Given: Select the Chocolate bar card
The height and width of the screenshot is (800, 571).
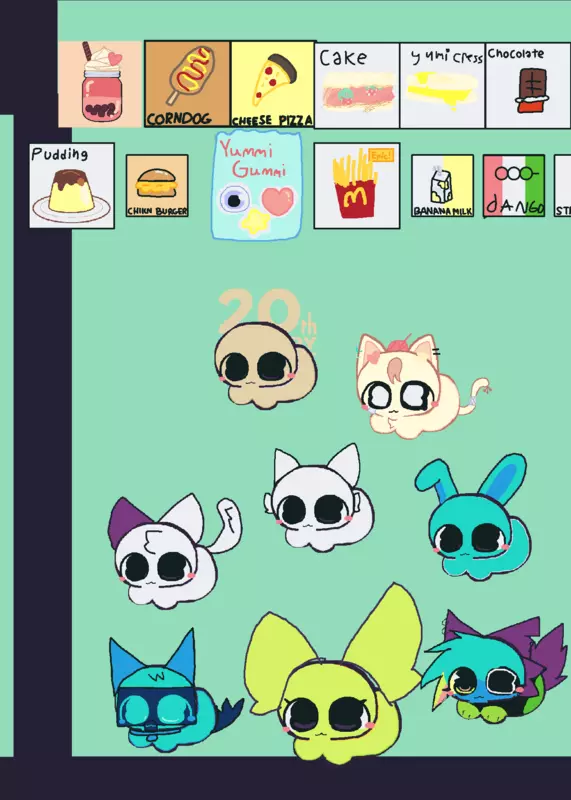Looking at the screenshot, I should pos(528,86).
